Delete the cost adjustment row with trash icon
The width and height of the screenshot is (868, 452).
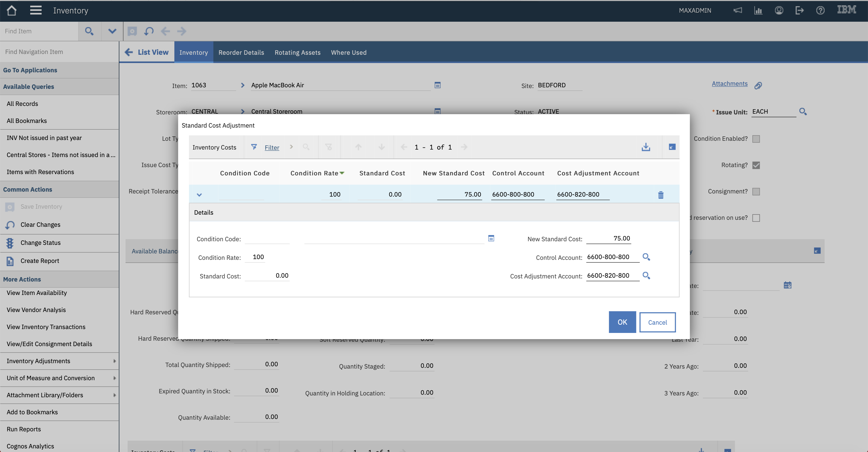(x=661, y=195)
